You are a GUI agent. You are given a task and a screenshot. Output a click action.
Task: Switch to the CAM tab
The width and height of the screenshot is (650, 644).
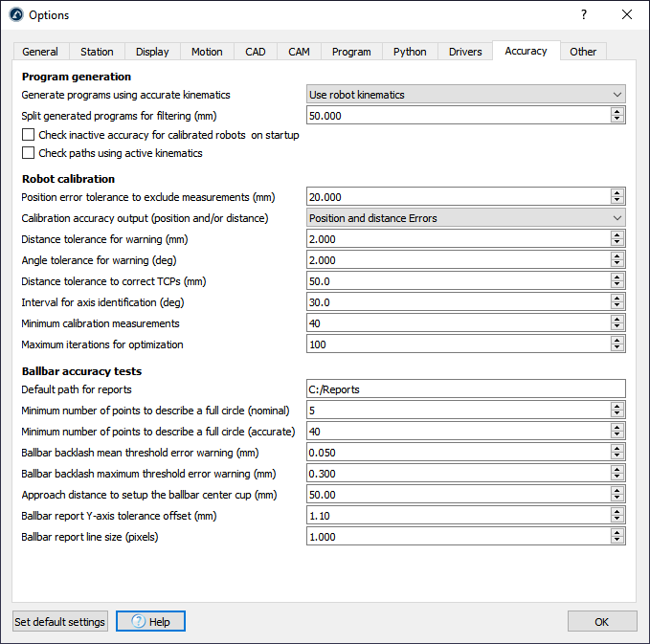click(x=299, y=52)
